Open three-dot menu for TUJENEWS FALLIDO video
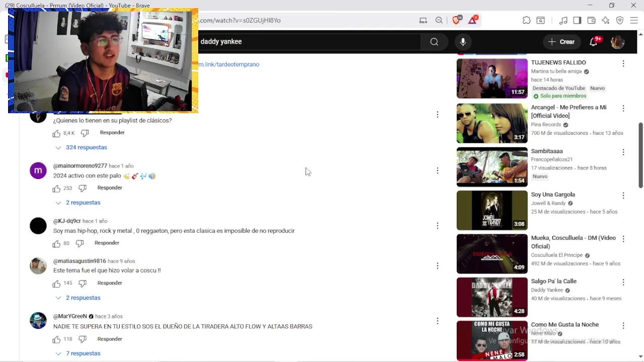Viewport: 644px width, 362px height. 623,63
